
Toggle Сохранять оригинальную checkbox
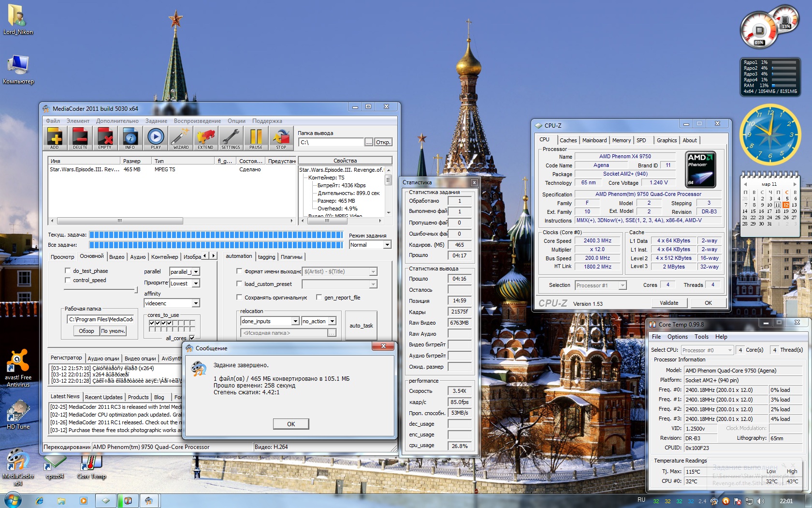point(239,297)
